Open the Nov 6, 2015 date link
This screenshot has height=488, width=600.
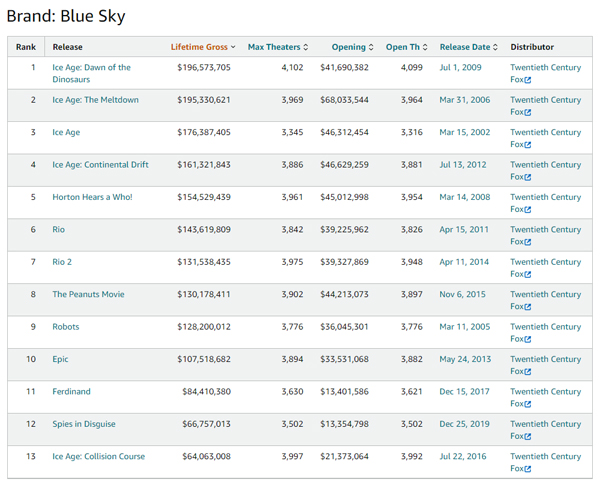462,294
